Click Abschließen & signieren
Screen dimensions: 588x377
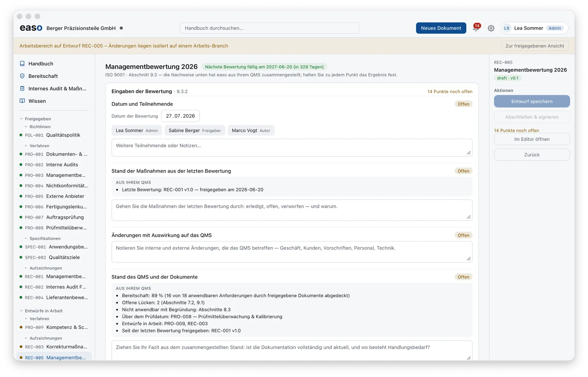coord(532,117)
